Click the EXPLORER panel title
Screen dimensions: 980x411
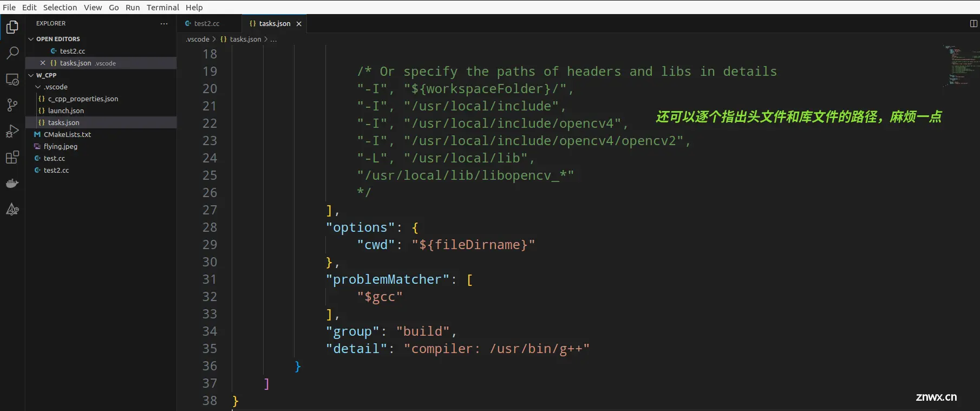pyautogui.click(x=51, y=23)
